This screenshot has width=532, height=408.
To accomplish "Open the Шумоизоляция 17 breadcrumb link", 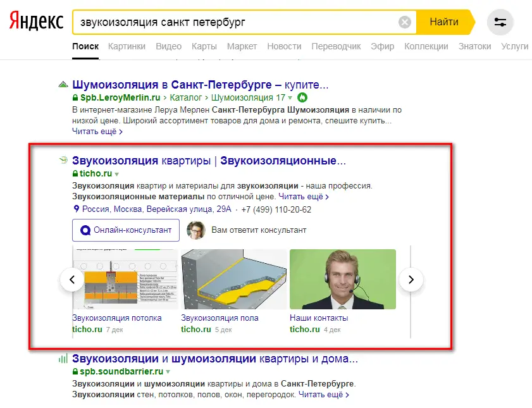I will tap(248, 97).
